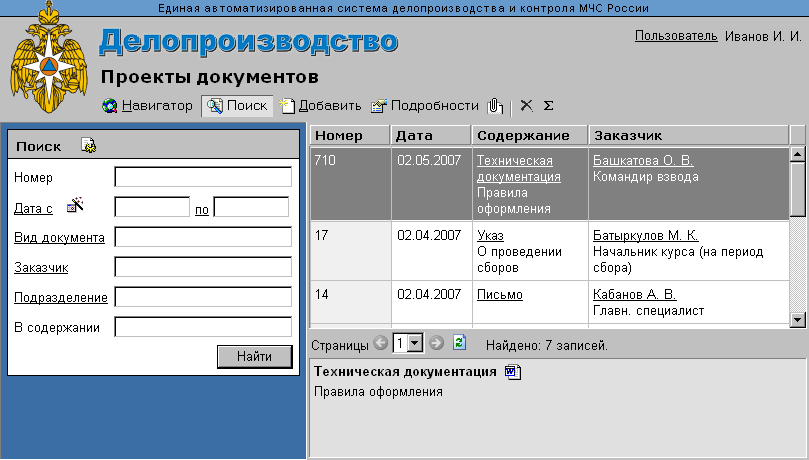Open the Указ document link

pos(490,236)
